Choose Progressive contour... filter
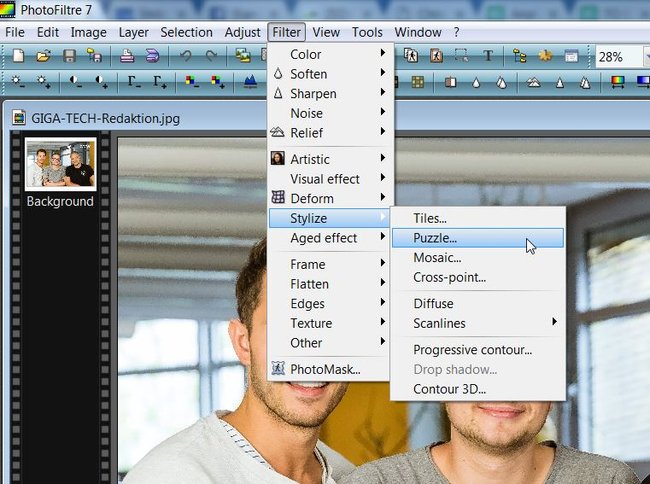Image resolution: width=650 pixels, height=484 pixels. (x=478, y=350)
